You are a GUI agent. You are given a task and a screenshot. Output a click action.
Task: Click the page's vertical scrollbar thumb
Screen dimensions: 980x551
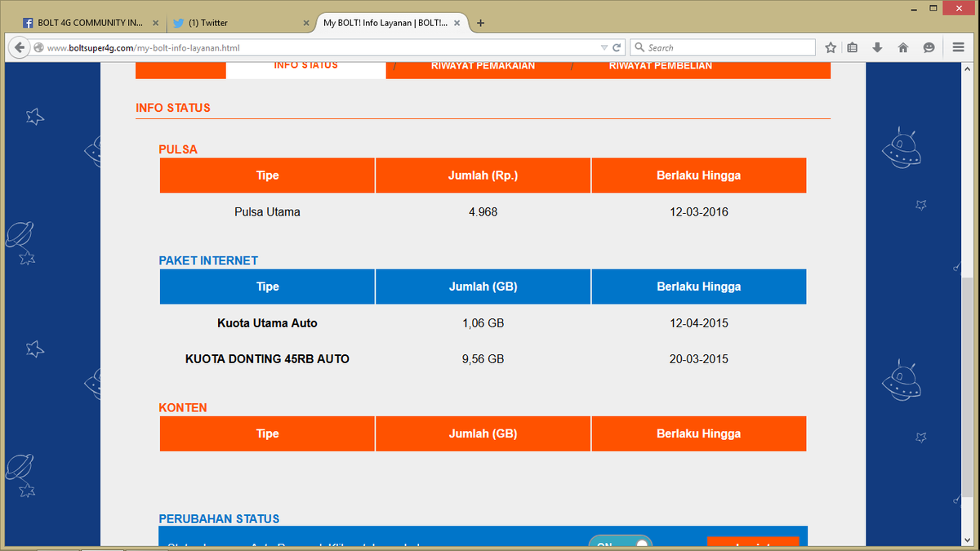(x=968, y=388)
